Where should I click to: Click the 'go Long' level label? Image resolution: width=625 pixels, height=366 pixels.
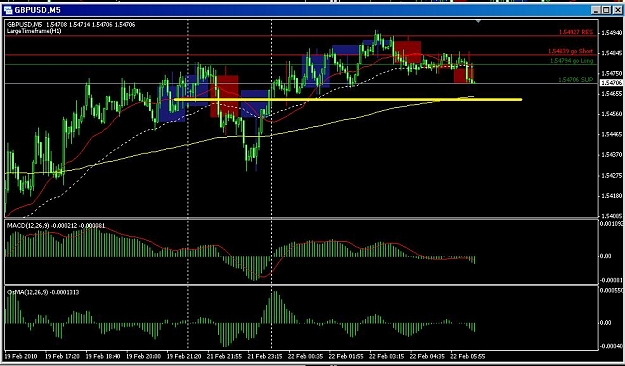pos(571,61)
